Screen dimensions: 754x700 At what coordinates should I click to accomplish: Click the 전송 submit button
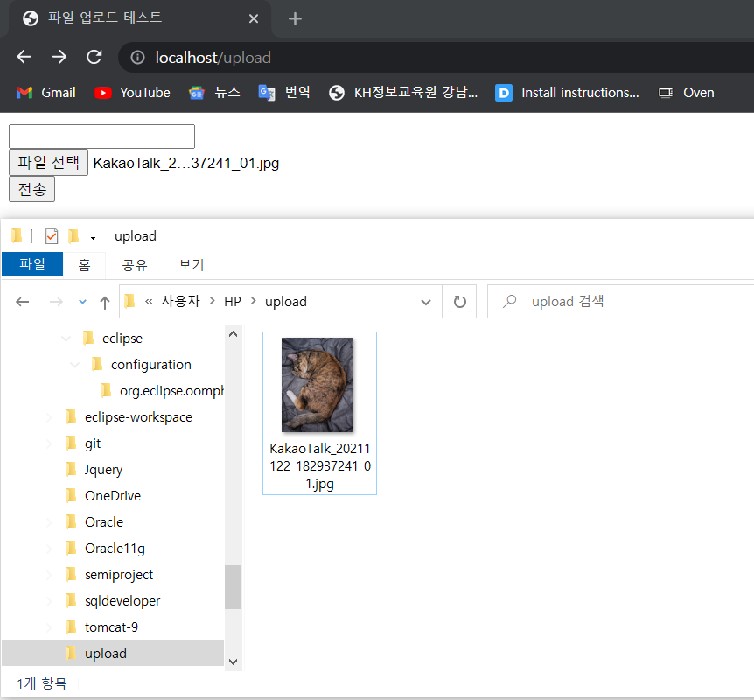coord(32,189)
